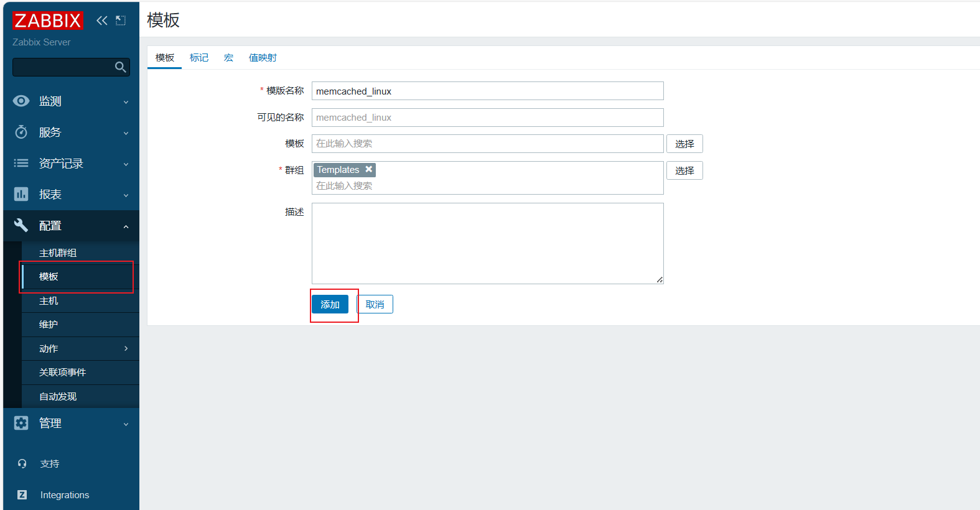Expand the 管理 menu chevron
The image size is (980, 510).
[x=126, y=424]
